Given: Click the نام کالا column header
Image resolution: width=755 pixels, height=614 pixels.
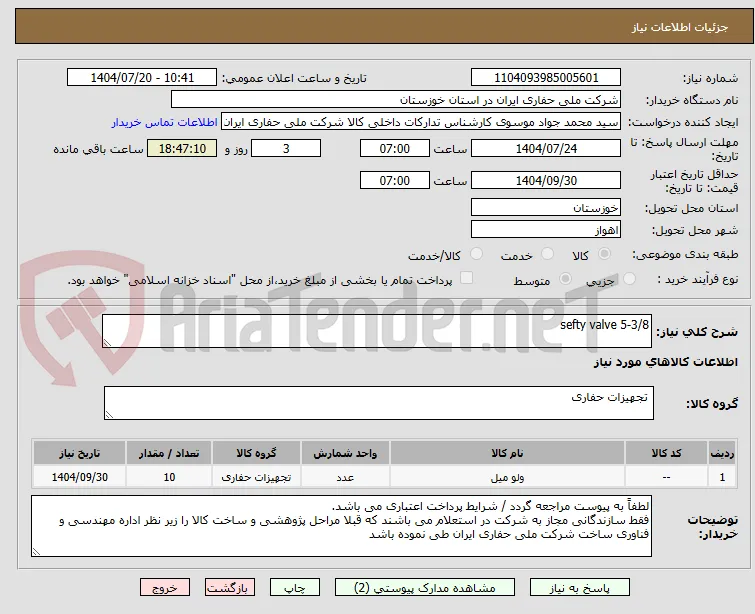Looking at the screenshot, I should click(x=508, y=453).
